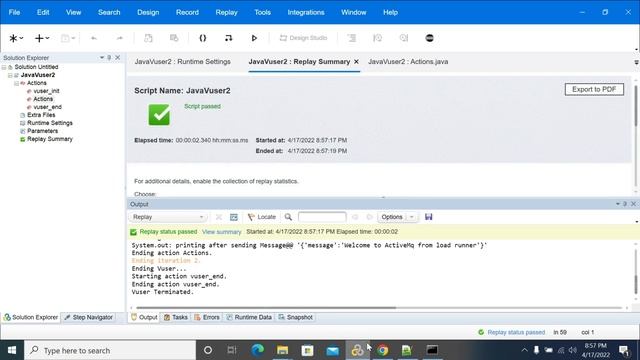
Task: Open the Replay output type dropdown
Action: click(x=167, y=217)
